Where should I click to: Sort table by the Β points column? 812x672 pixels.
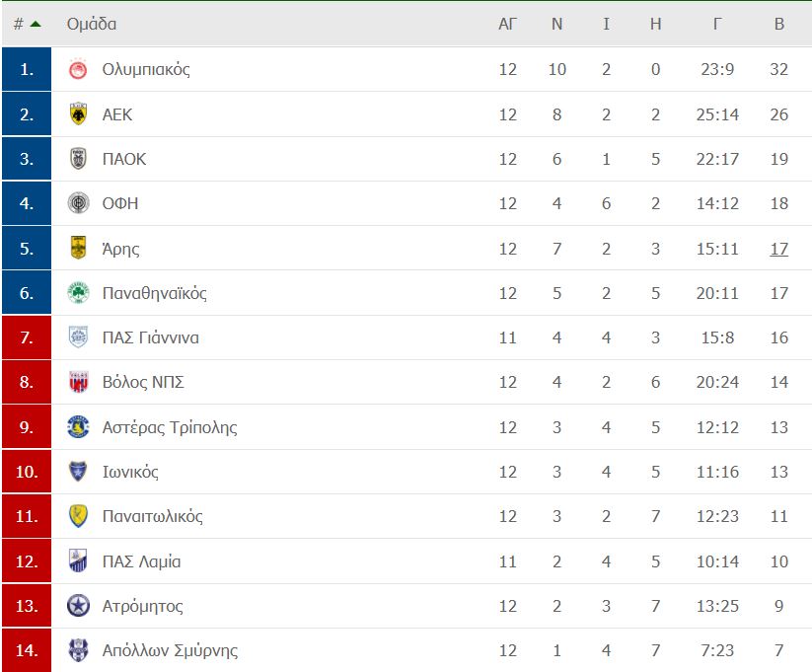(778, 24)
